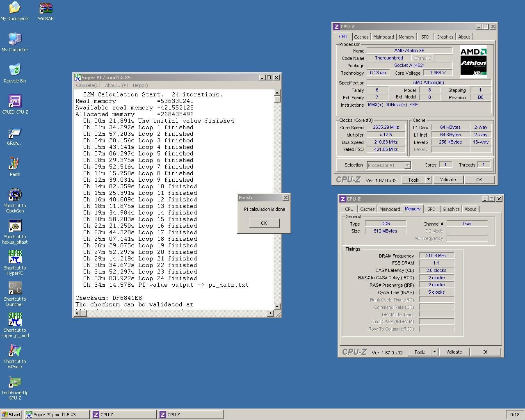The width and height of the screenshot is (525, 420).
Task: Click Validate in lower CPU-Z window
Action: [x=454, y=352]
